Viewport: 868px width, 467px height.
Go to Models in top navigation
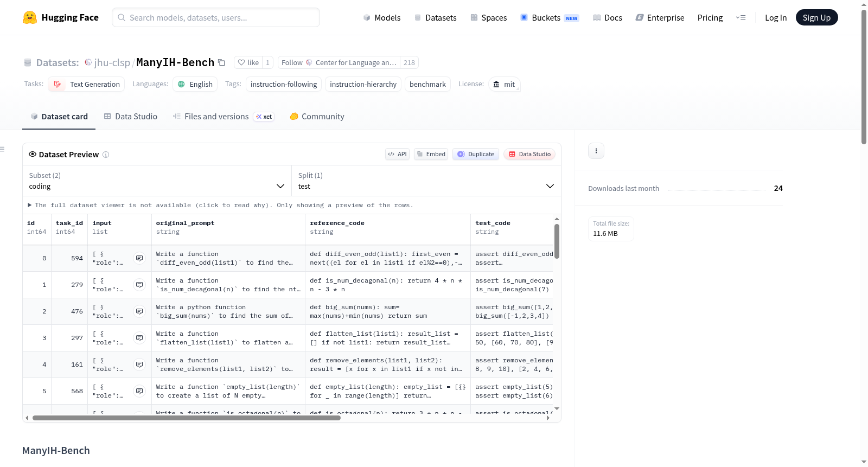click(x=382, y=17)
